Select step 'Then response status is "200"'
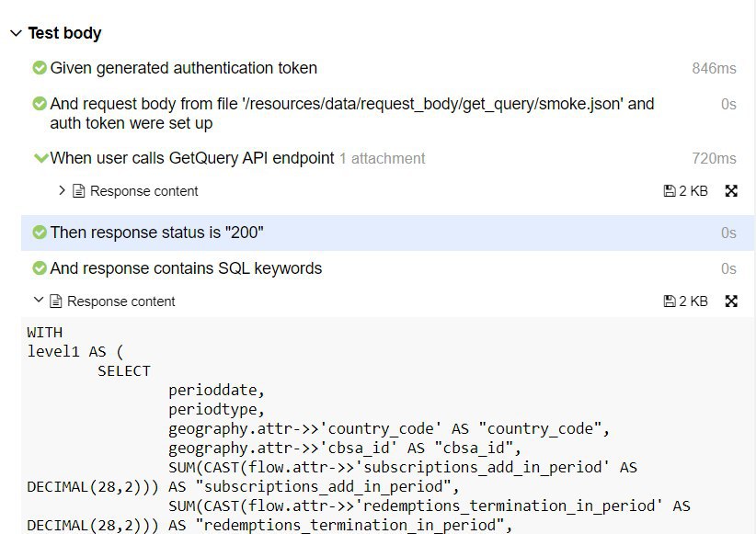 156,233
